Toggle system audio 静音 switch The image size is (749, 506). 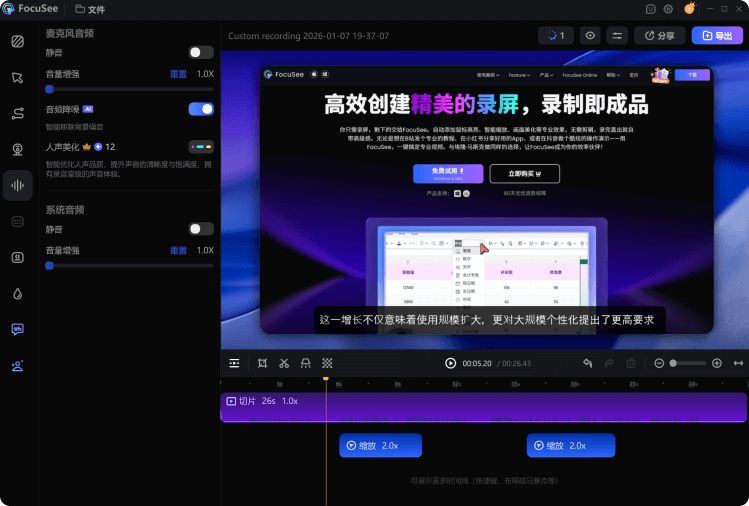pyautogui.click(x=201, y=229)
